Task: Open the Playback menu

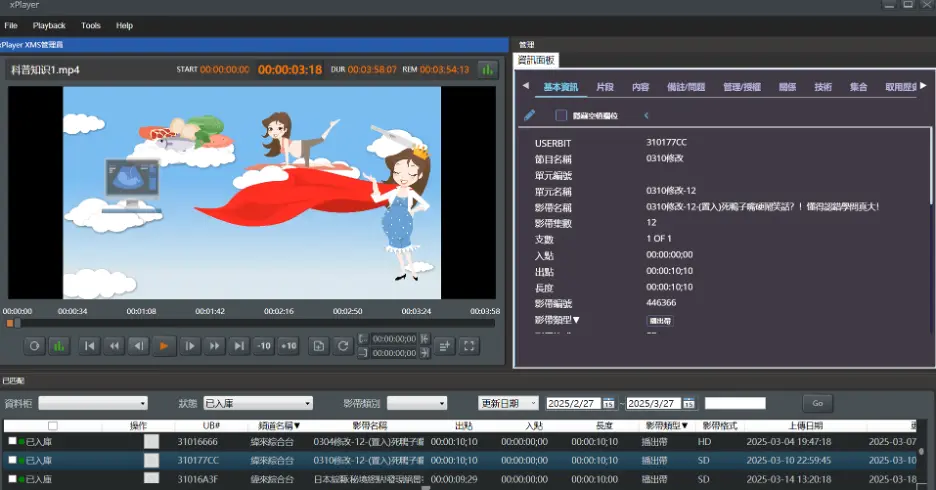Action: (x=49, y=25)
